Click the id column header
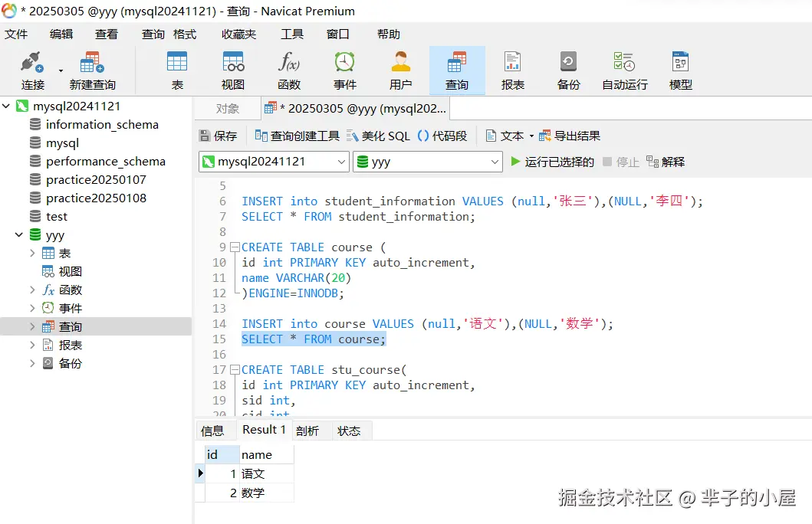The height and width of the screenshot is (524, 812). click(x=222, y=455)
